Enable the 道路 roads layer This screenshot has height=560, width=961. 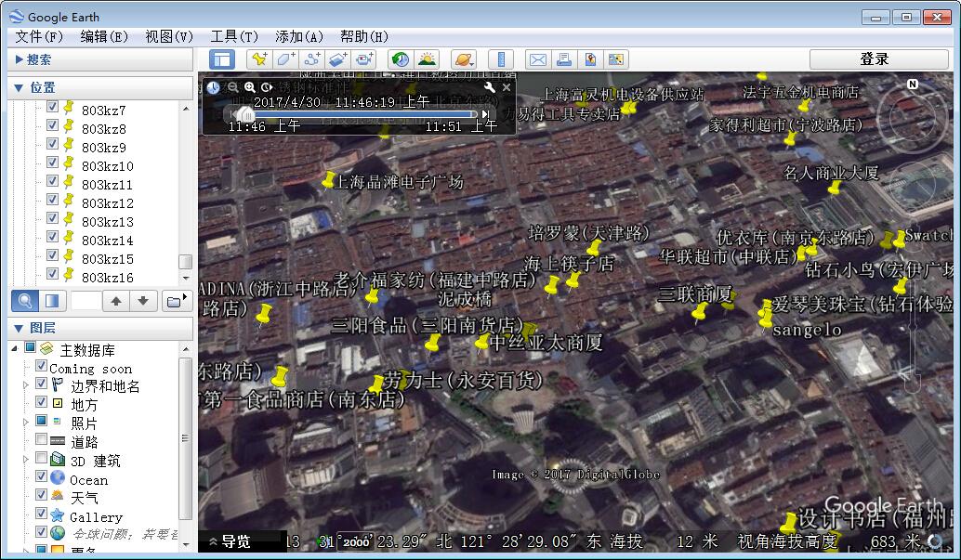[x=41, y=439]
